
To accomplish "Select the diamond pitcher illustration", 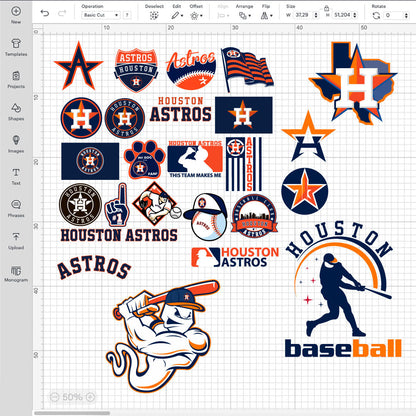I will [156, 204].
